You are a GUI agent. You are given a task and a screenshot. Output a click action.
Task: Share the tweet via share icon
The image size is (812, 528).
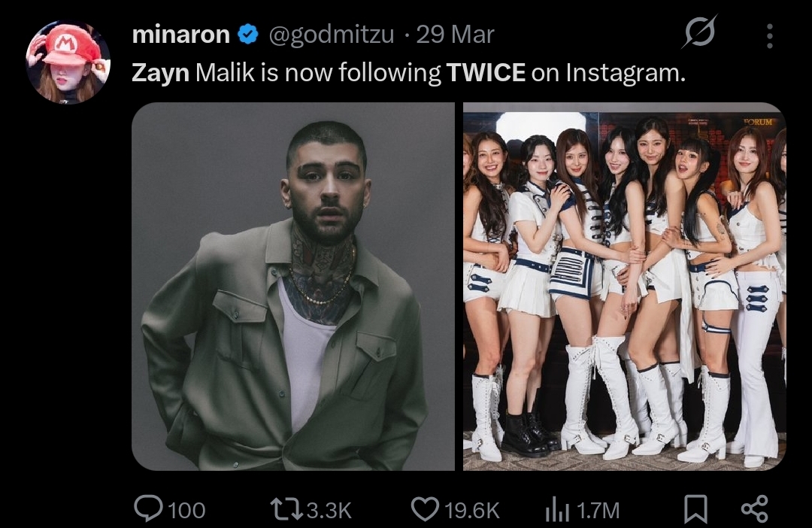(755, 509)
